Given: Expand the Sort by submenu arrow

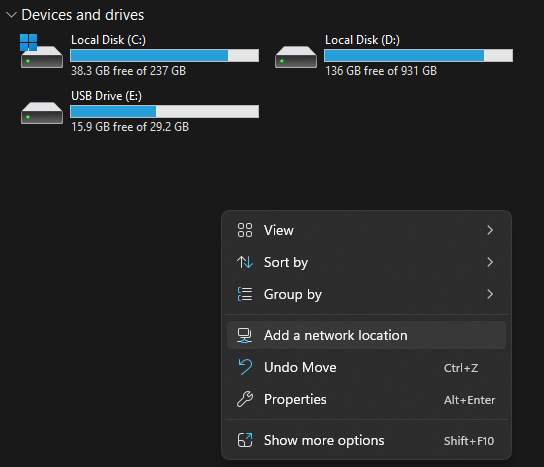Looking at the screenshot, I should (x=490, y=262).
